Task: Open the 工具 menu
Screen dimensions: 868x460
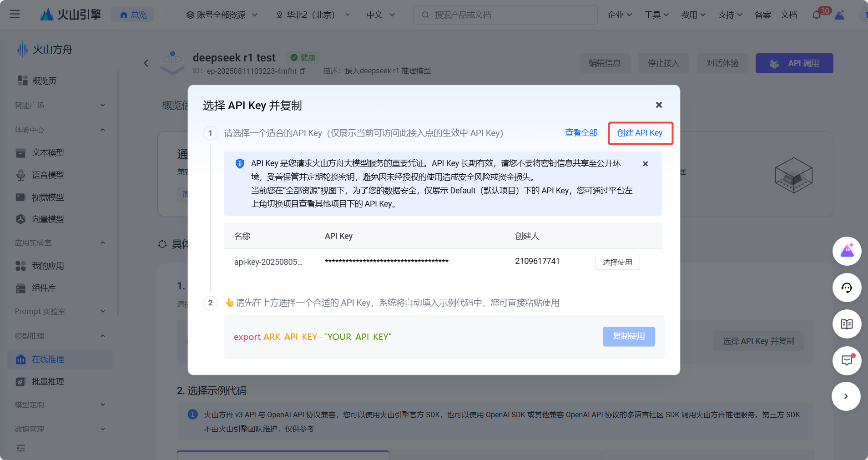Action: tap(656, 15)
